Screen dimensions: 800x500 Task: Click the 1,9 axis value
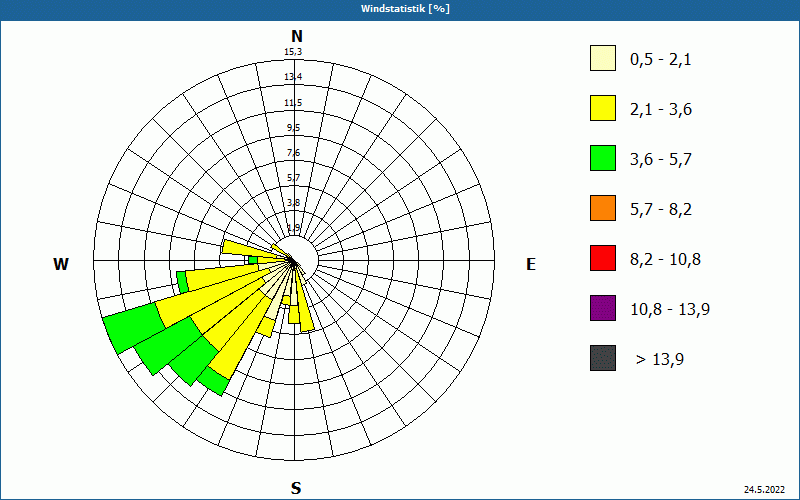293,228
